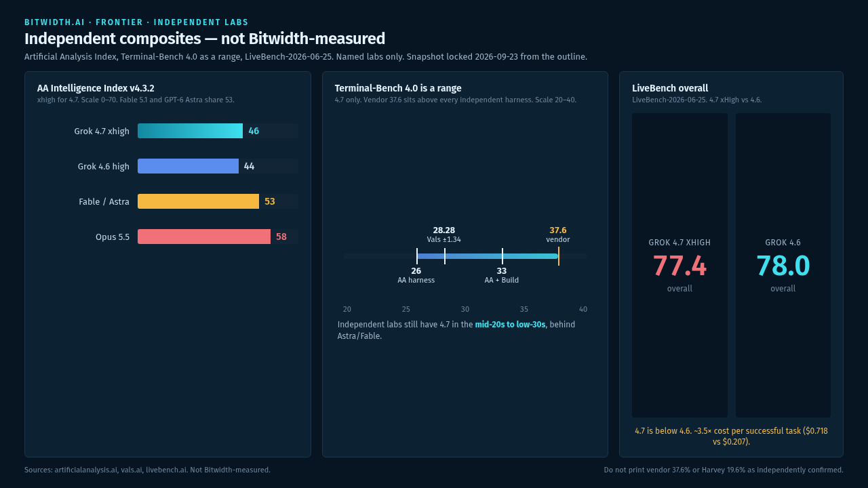The width and height of the screenshot is (868, 488).
Task: Click the LiveBench overall heading
Action: coord(670,88)
